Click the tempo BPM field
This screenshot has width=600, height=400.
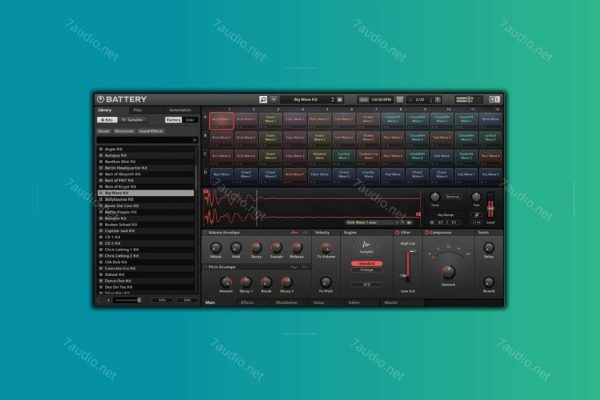[x=381, y=100]
